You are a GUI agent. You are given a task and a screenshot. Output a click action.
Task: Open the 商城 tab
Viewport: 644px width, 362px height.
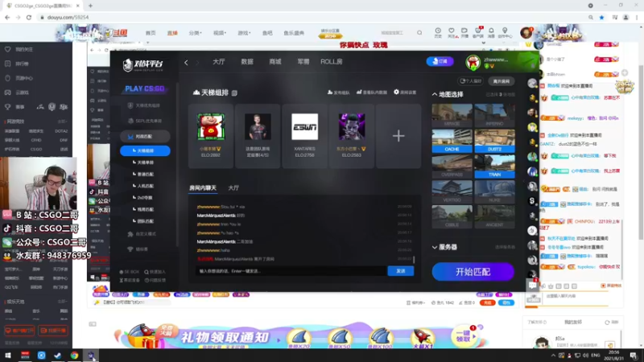click(x=275, y=62)
